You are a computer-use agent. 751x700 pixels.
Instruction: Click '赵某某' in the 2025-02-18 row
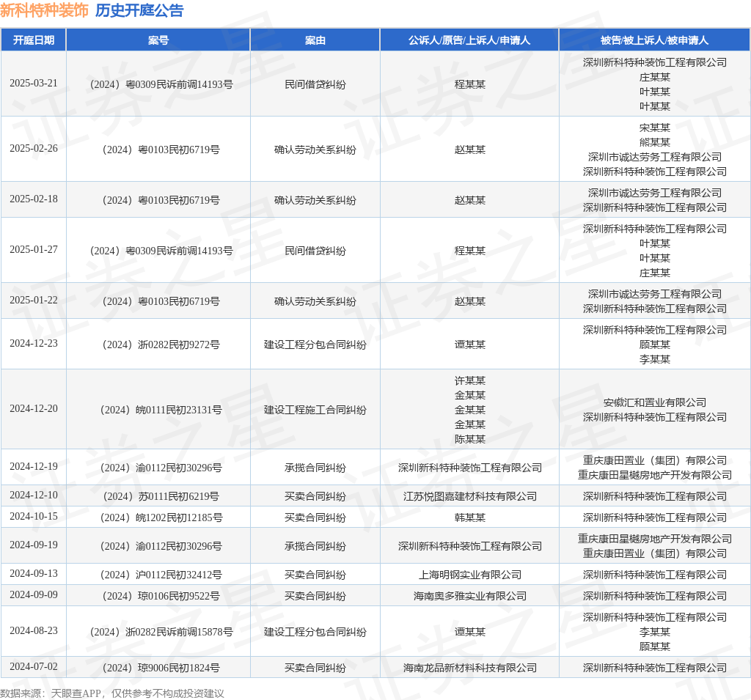click(470, 200)
